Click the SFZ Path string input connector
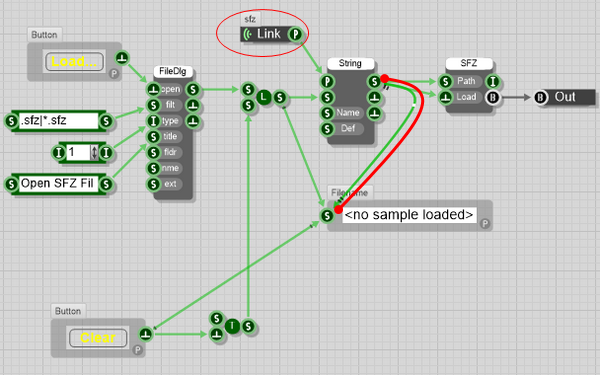 coord(445,82)
